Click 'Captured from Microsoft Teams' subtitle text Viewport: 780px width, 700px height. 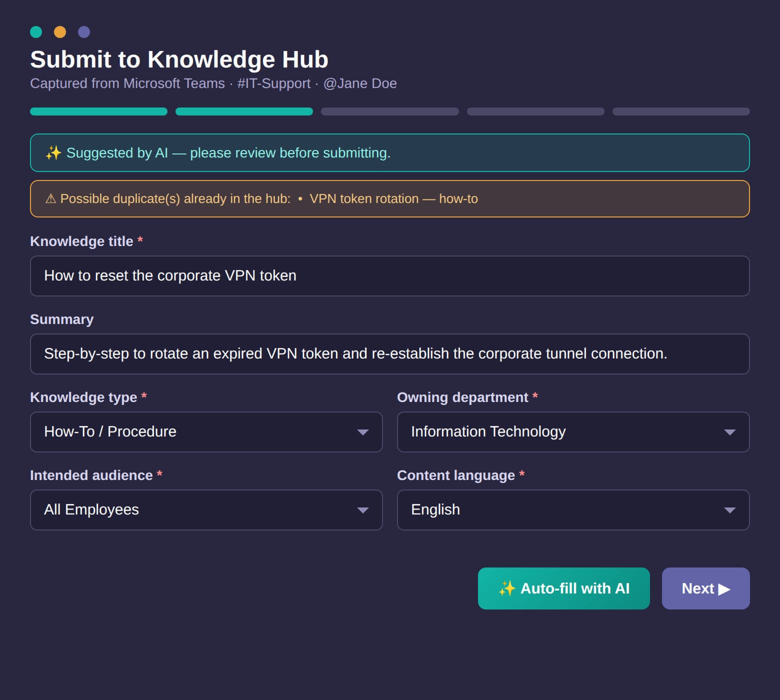[127, 83]
